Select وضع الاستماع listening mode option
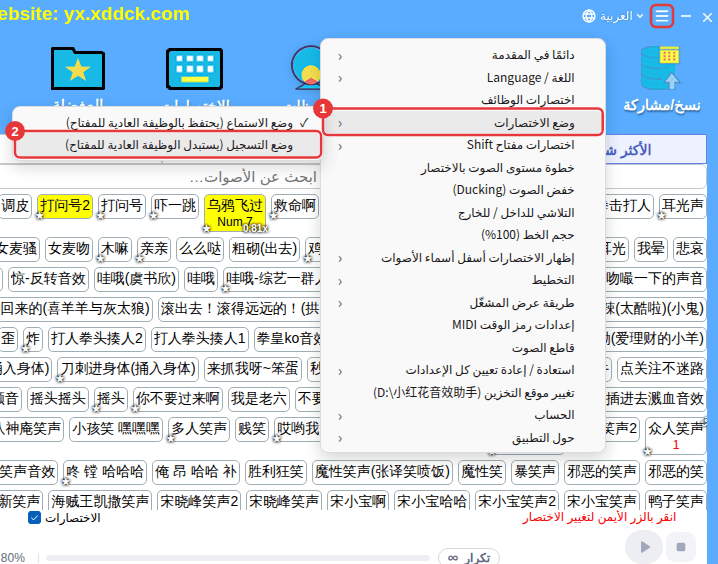 point(168,123)
